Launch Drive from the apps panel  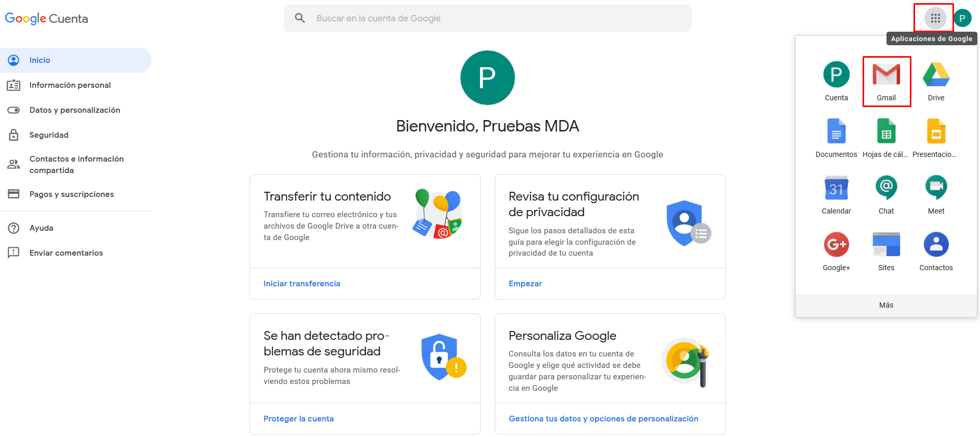936,82
